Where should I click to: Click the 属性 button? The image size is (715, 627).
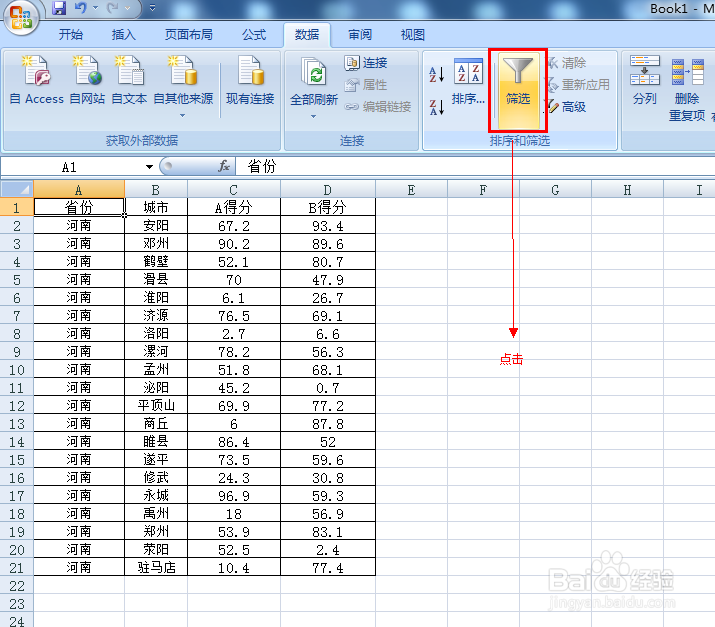[366, 84]
